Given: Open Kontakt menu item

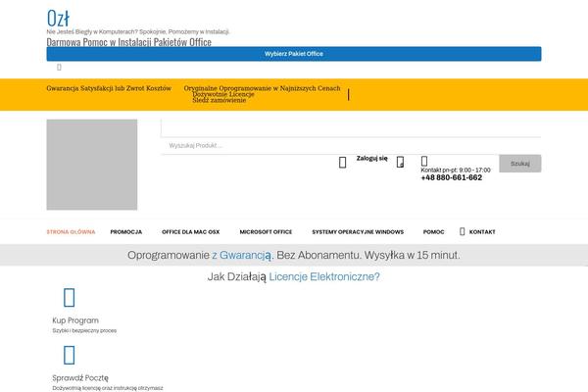Looking at the screenshot, I should click(x=482, y=232).
